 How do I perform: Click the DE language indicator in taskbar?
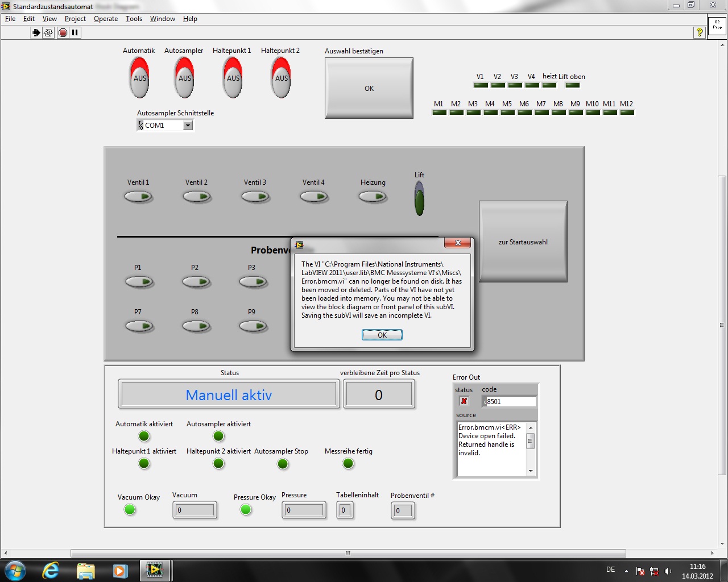(x=610, y=569)
